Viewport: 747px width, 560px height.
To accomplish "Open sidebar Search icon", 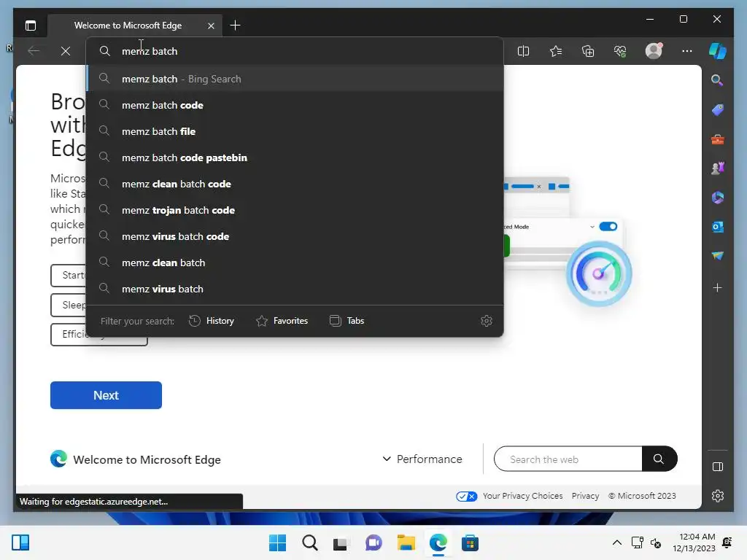I will click(x=717, y=80).
